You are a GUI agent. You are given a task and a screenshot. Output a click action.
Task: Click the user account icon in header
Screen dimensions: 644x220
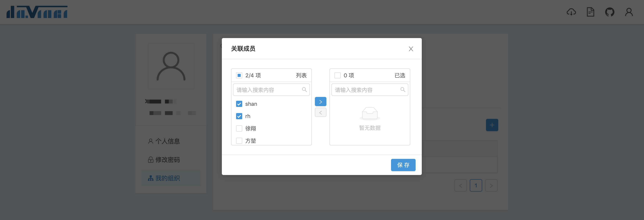[x=629, y=12]
